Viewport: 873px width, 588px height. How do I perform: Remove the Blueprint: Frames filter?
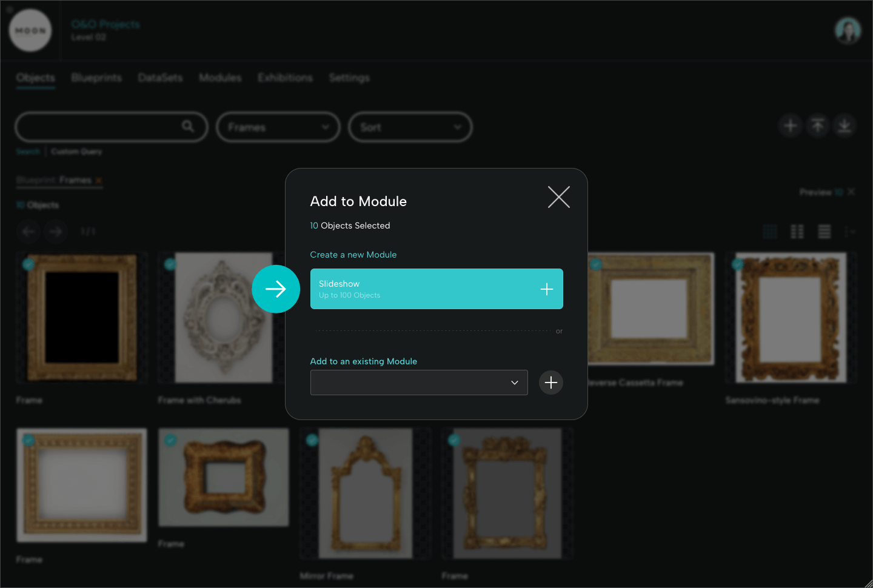[x=98, y=180]
